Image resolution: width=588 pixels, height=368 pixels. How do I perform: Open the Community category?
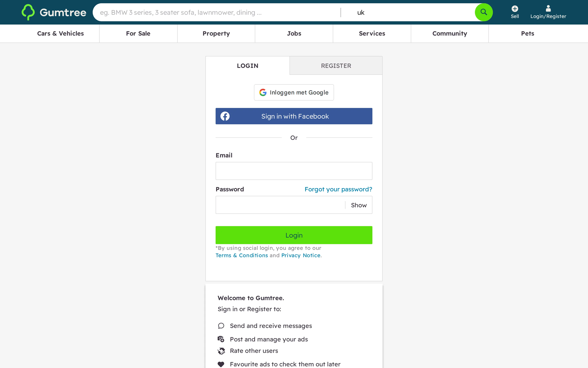450,34
